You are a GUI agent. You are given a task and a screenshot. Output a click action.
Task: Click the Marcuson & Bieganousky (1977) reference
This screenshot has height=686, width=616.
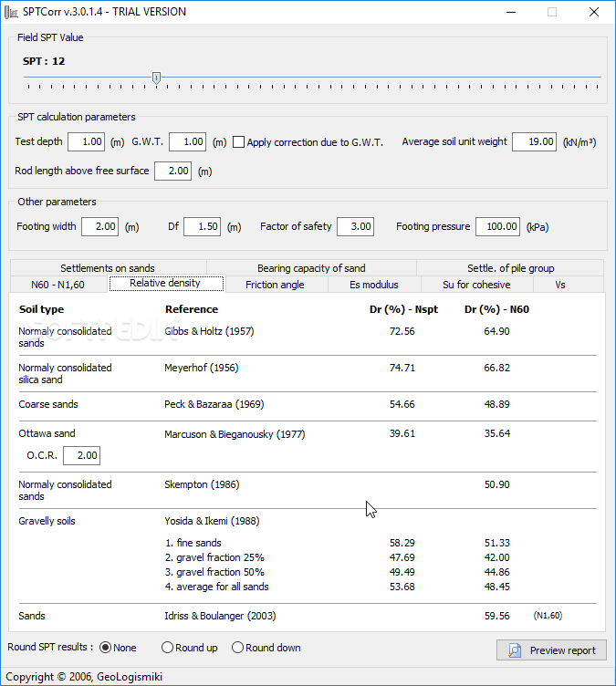click(235, 434)
